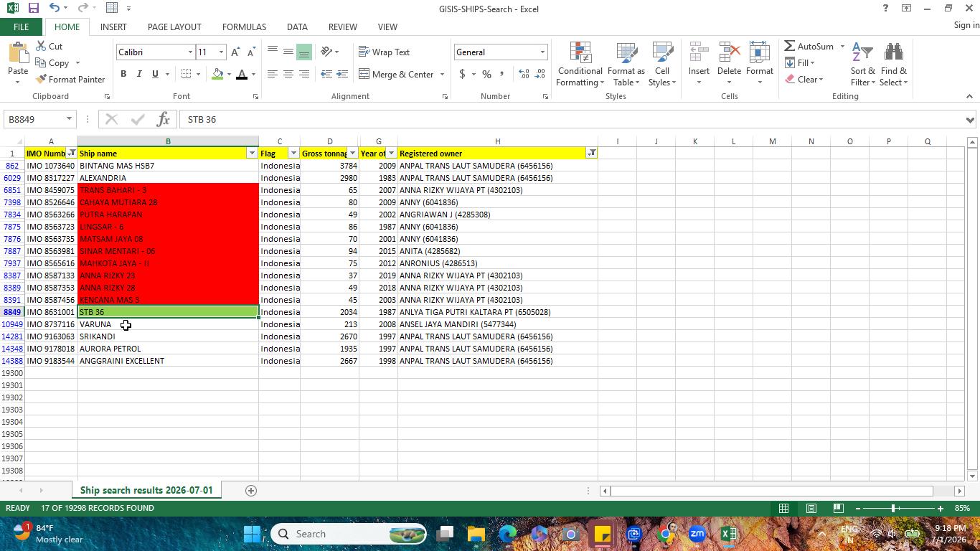The image size is (980, 551).
Task: Decrease font size with the small A
Action: [x=250, y=52]
